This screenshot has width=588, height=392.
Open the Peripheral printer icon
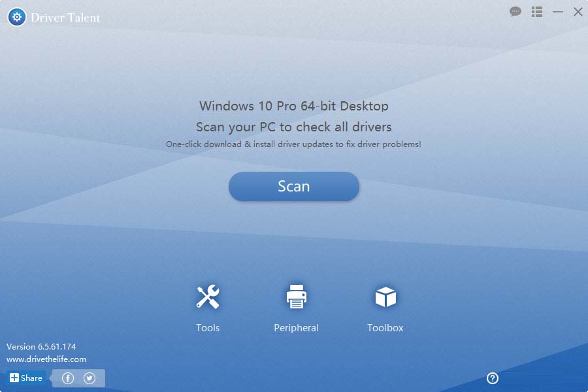coord(296,297)
